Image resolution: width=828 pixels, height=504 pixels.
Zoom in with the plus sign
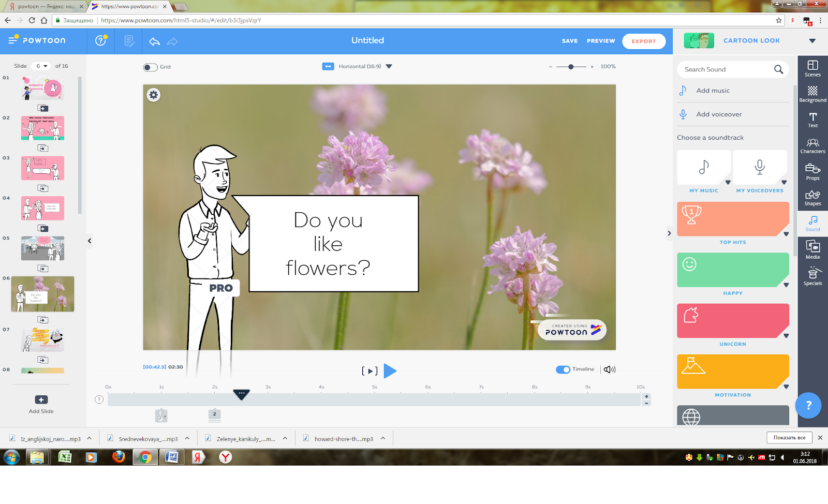[592, 67]
